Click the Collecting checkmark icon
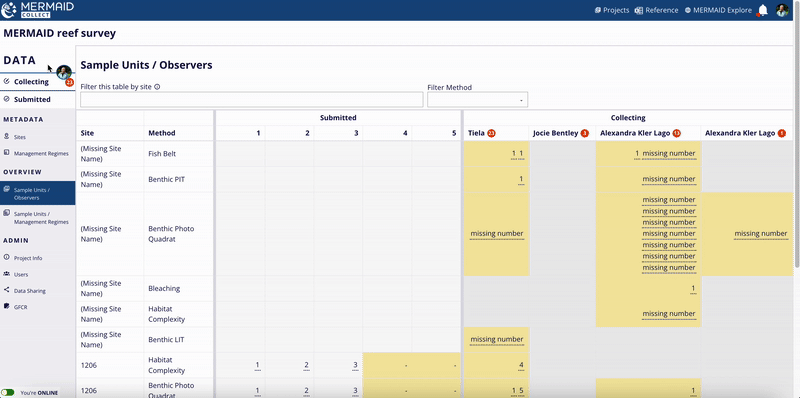The image size is (800, 398). click(x=7, y=81)
